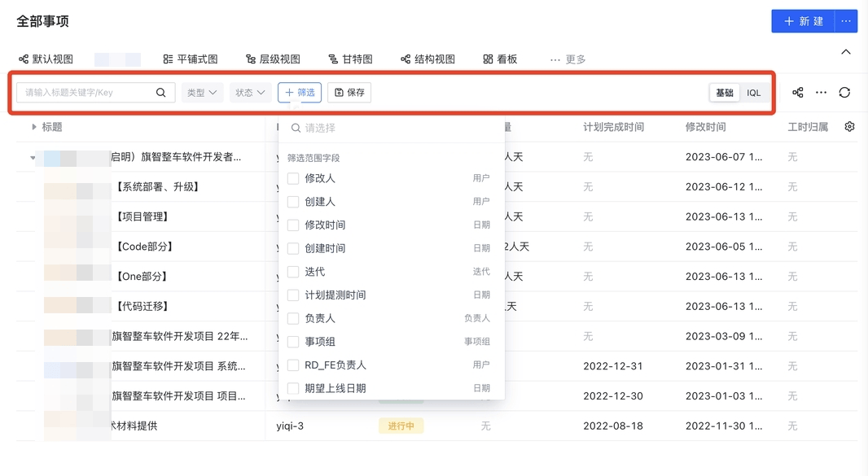Switch to 看板 board view

500,59
